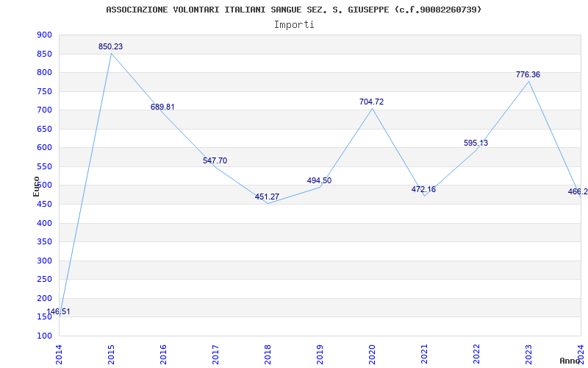Screen dimensions: 588x368
Task: Click the 850 y-axis tick label
Action: (44, 54)
